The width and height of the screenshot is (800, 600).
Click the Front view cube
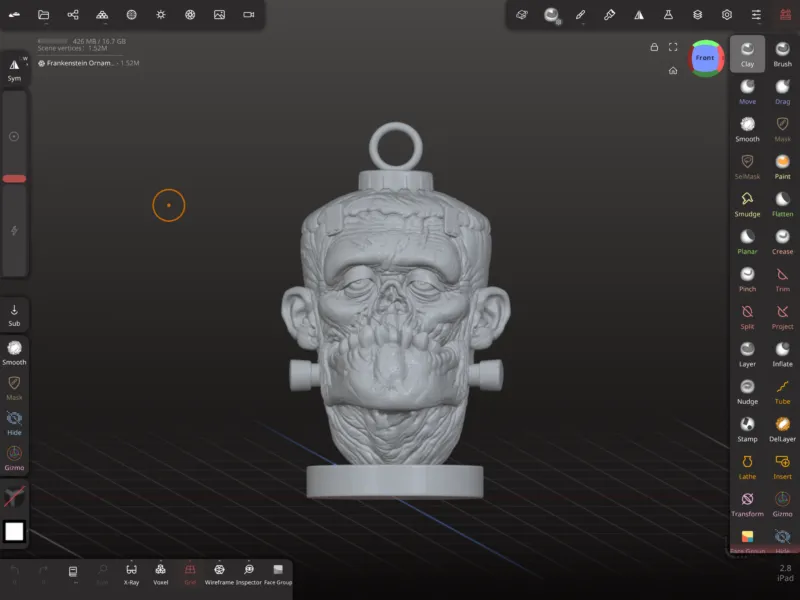[706, 58]
